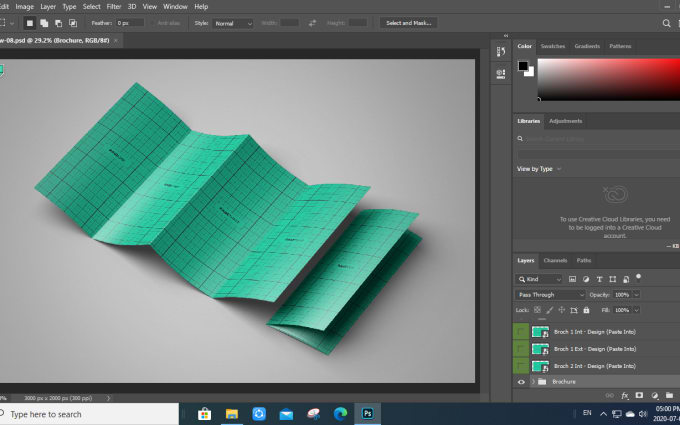Click Select and Mask button
This screenshot has width=680, height=425.
click(x=409, y=23)
